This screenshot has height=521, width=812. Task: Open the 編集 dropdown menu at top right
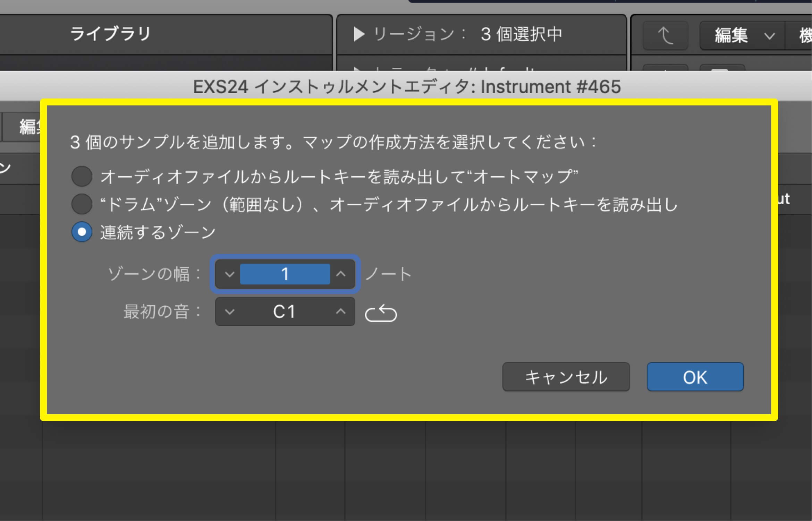pyautogui.click(x=743, y=35)
